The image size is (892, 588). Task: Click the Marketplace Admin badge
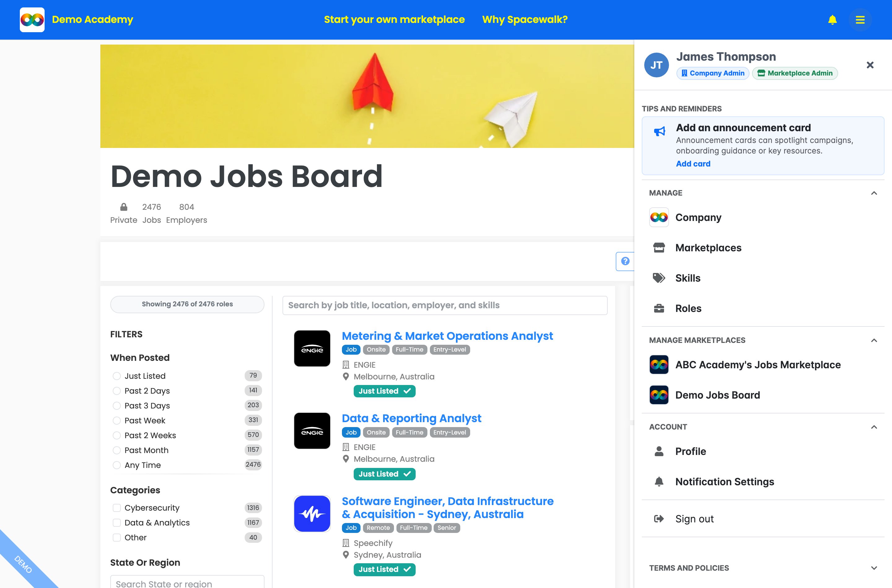(795, 73)
